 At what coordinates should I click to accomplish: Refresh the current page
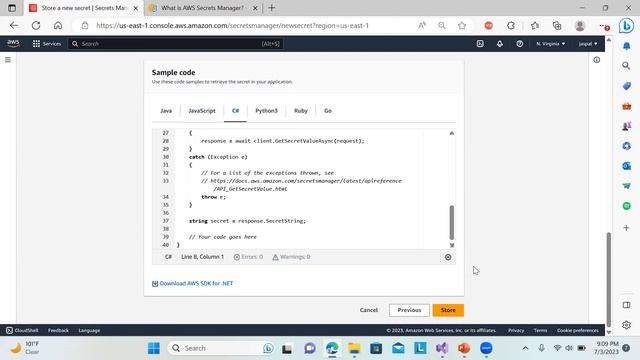[36, 25]
